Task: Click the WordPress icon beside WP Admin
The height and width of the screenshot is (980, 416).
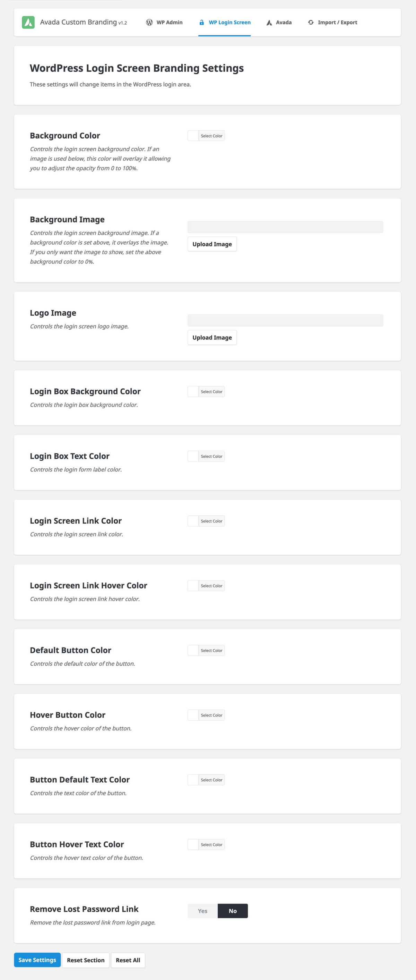Action: [148, 23]
